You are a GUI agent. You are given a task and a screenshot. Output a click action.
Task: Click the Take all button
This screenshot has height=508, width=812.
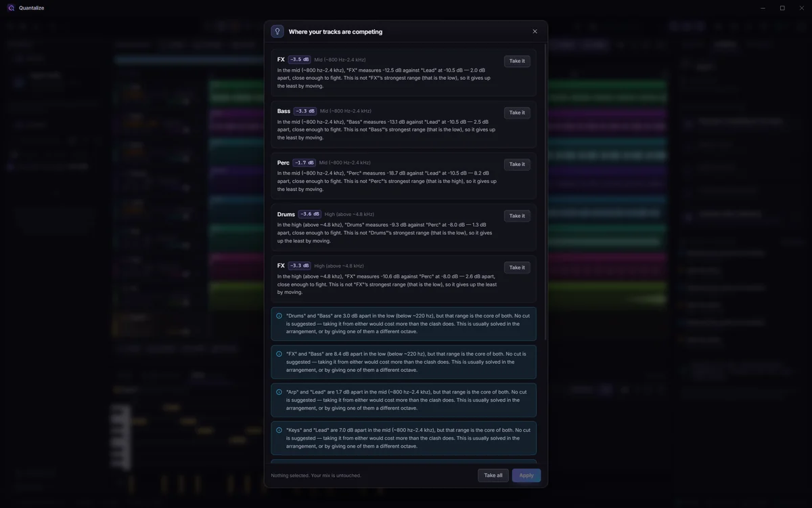493,475
